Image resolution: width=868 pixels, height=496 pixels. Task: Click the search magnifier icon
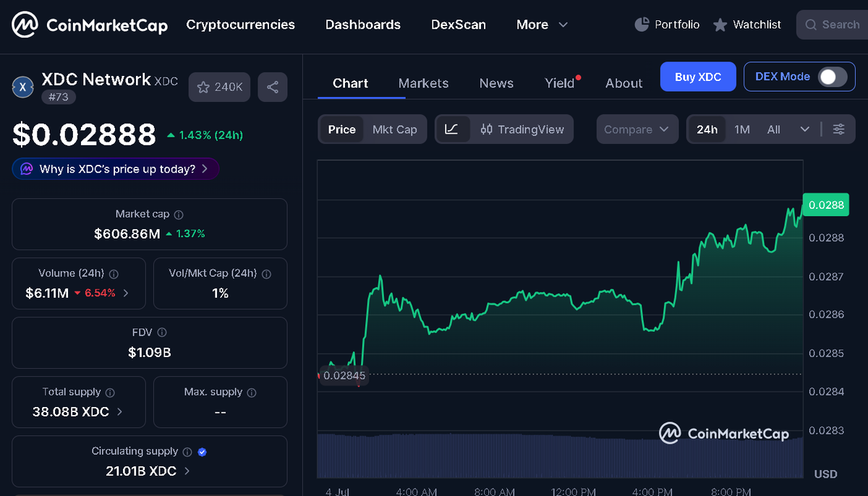coord(811,25)
